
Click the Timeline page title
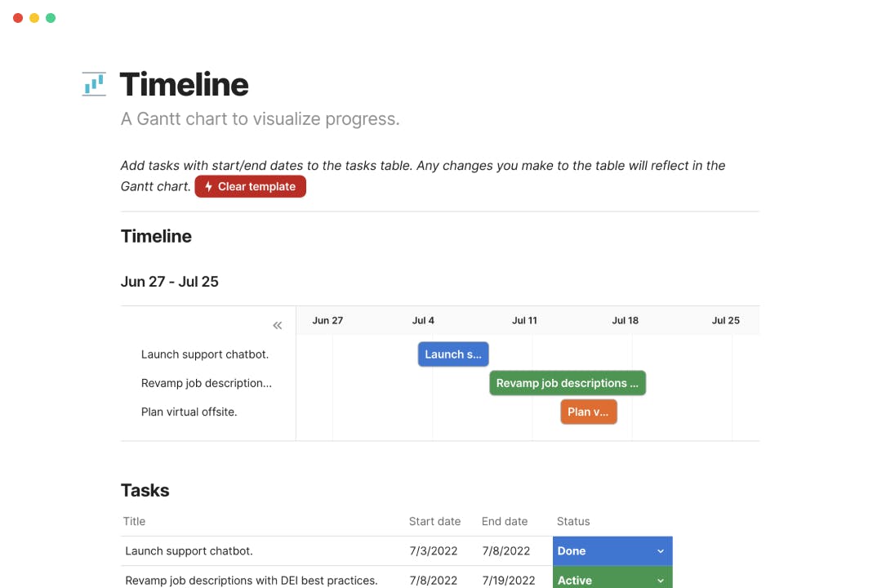[x=184, y=84]
